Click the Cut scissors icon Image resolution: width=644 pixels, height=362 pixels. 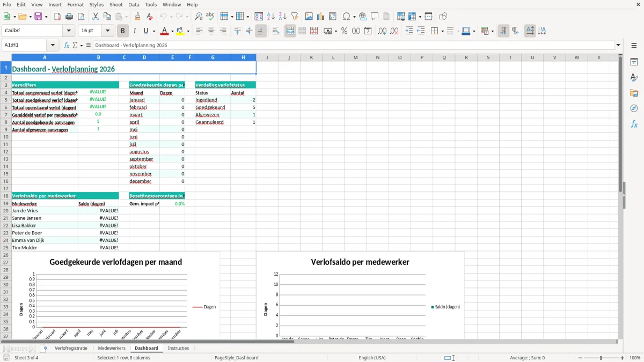(96, 17)
